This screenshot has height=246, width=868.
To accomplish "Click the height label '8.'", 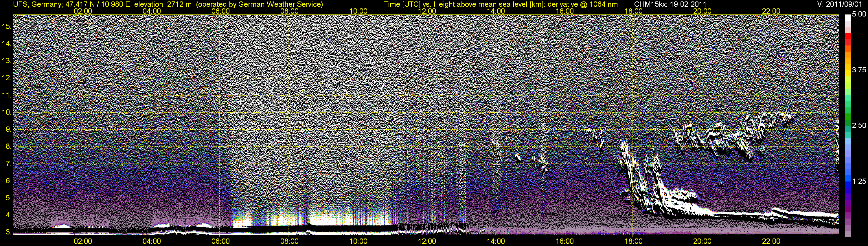I will coord(9,147).
